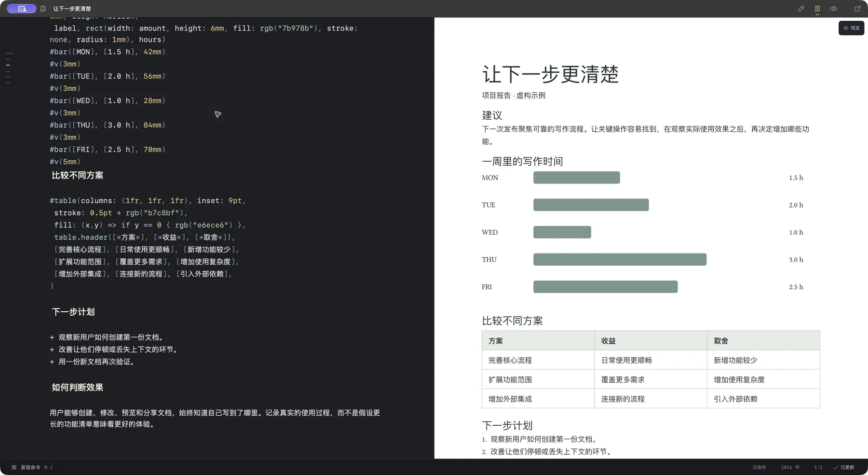The image size is (868, 475).
Task: Open the export/share icon in the top-right corner
Action: pyautogui.click(x=857, y=9)
